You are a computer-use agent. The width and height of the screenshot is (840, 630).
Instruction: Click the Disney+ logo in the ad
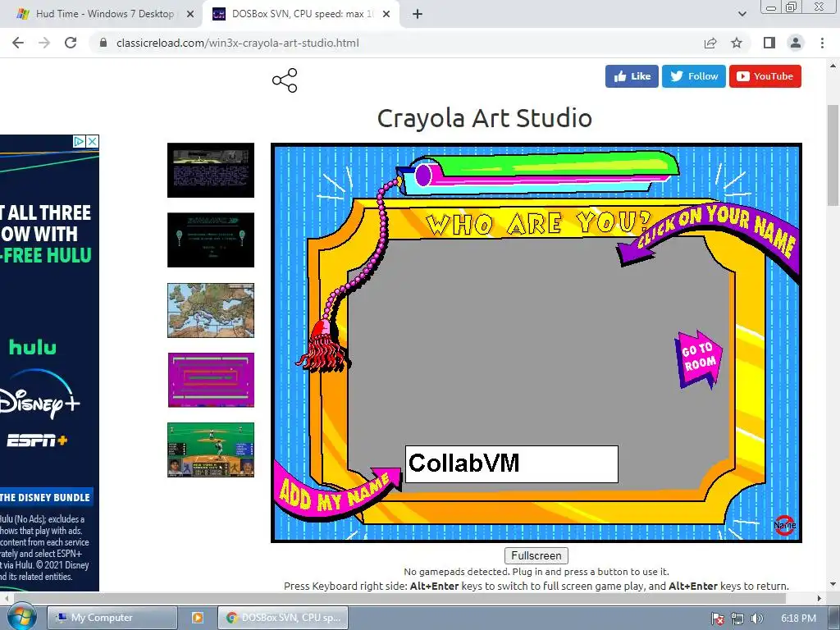pyautogui.click(x=39, y=395)
